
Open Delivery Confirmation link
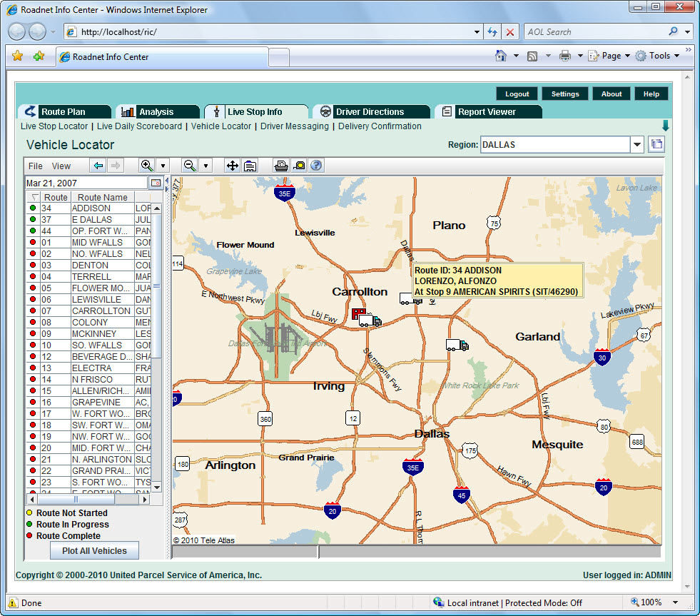(380, 126)
